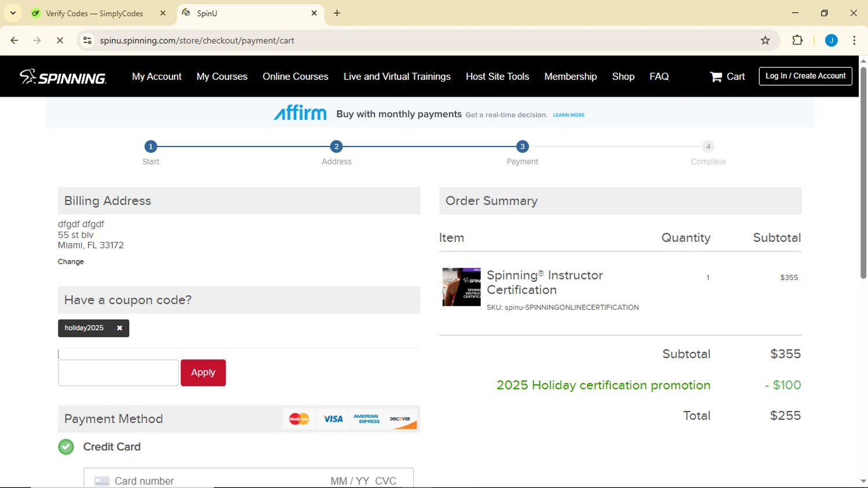Open Online Courses menu

click(296, 76)
